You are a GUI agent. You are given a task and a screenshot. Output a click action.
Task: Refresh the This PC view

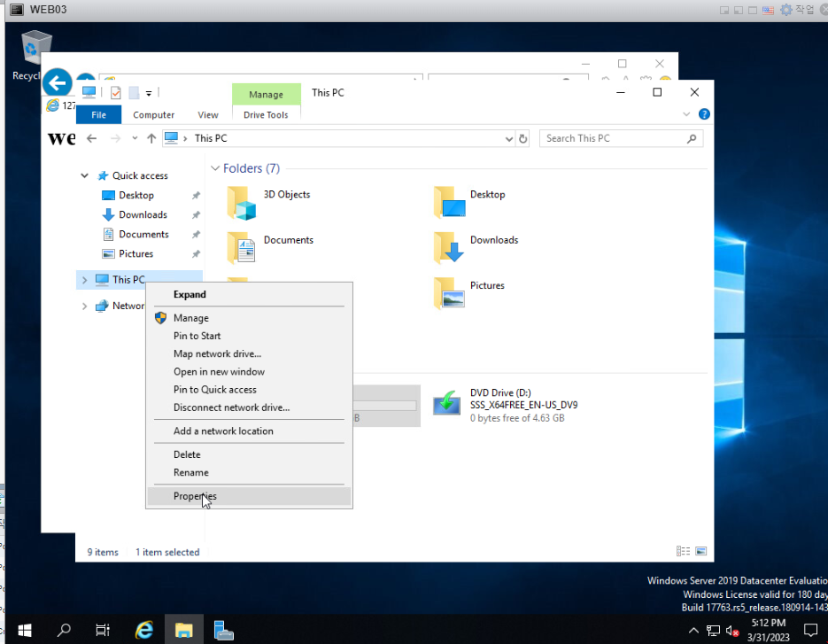(x=522, y=138)
